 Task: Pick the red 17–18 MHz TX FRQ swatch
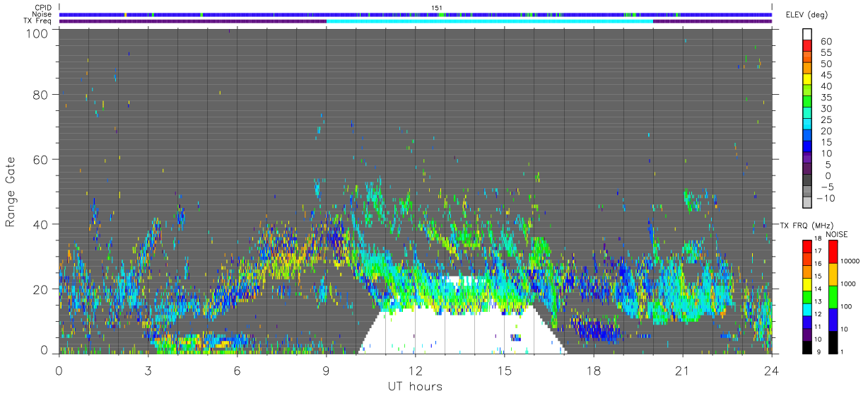pyautogui.click(x=807, y=245)
